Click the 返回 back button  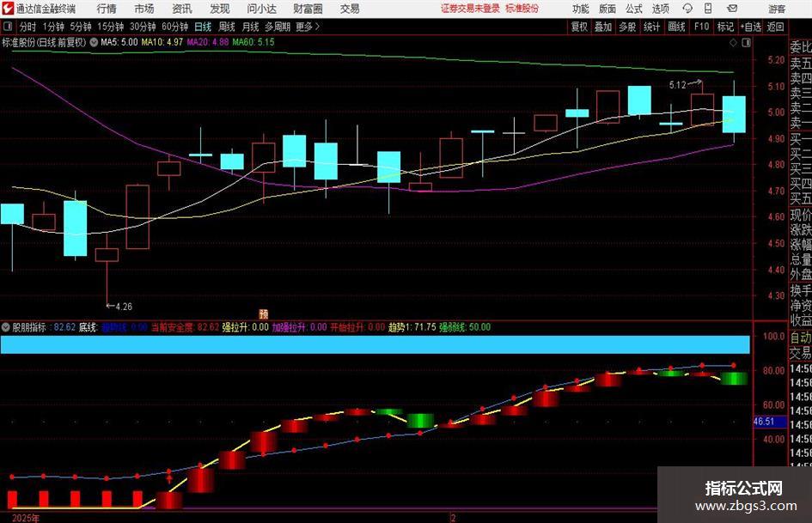(775, 27)
